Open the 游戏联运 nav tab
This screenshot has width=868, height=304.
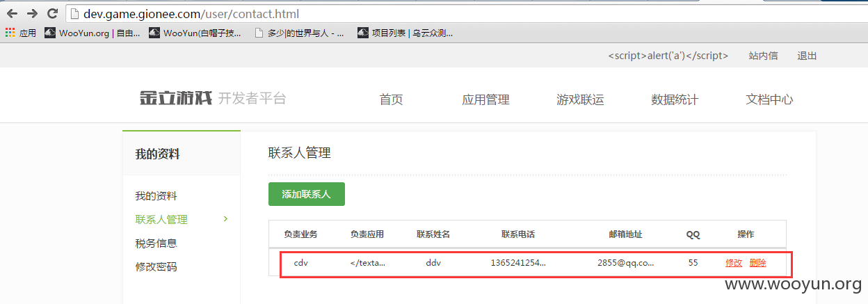click(580, 99)
